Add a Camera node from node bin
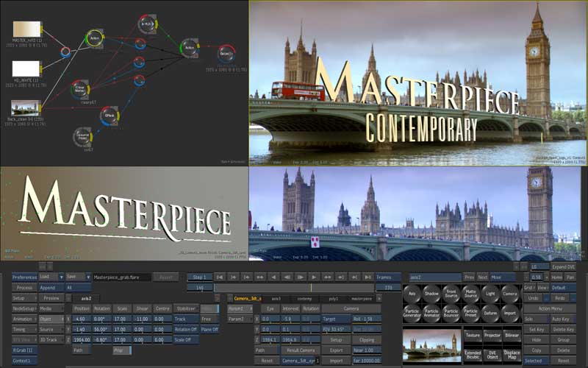Screen dimensions: 588x368 (x=509, y=294)
